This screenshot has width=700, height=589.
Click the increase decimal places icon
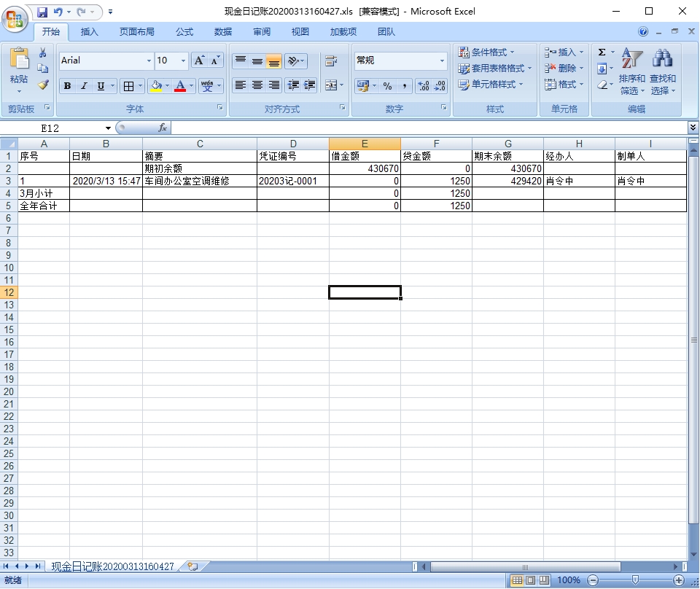[424, 86]
